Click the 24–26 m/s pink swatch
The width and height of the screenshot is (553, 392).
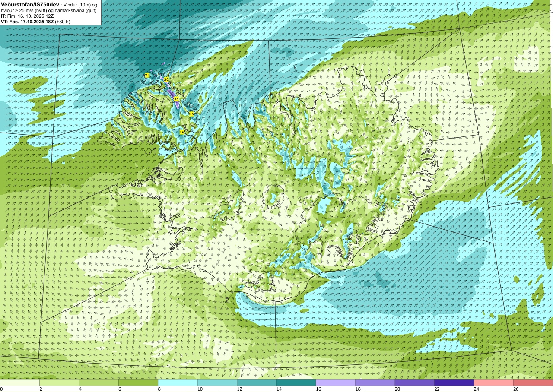tap(494, 383)
